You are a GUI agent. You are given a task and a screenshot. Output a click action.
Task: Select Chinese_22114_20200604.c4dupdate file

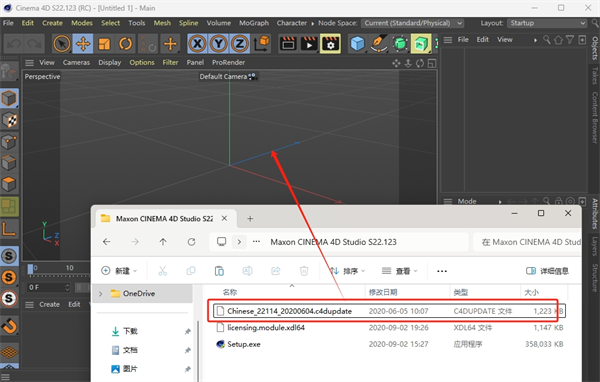390,311
